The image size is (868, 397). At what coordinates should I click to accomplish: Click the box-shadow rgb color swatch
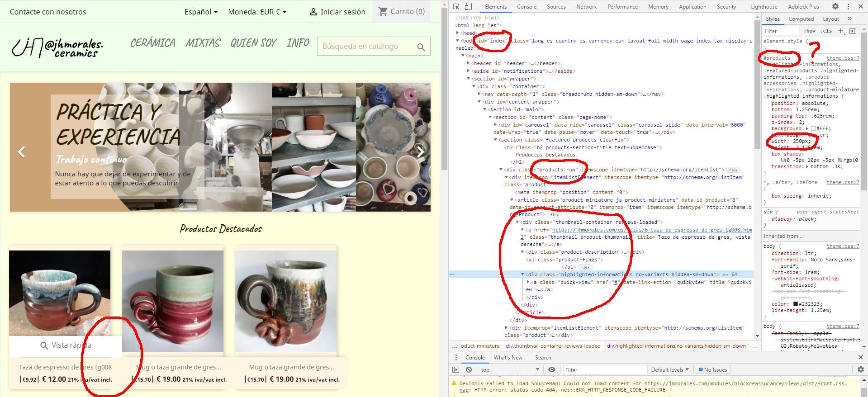tap(840, 160)
